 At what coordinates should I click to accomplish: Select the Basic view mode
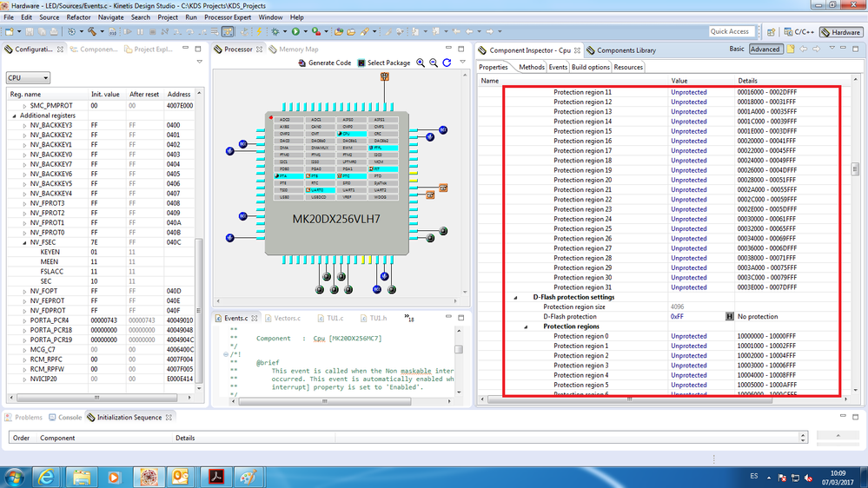(x=736, y=49)
